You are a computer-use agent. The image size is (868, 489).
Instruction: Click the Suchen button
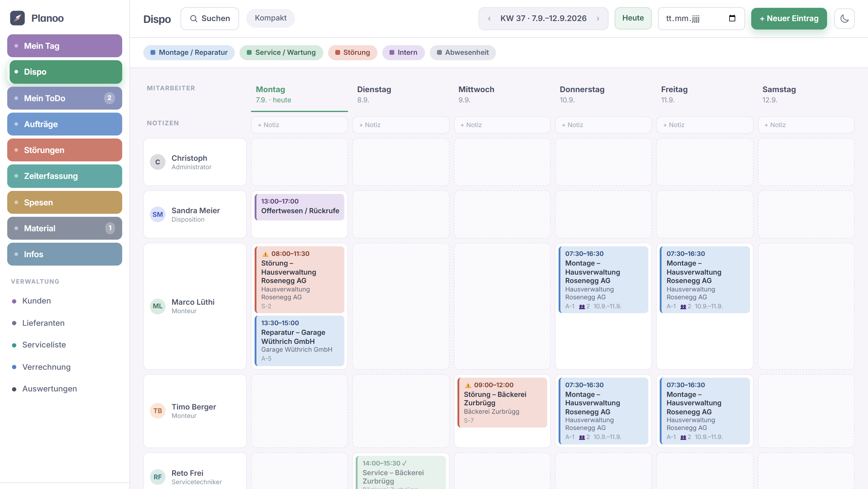[209, 19]
